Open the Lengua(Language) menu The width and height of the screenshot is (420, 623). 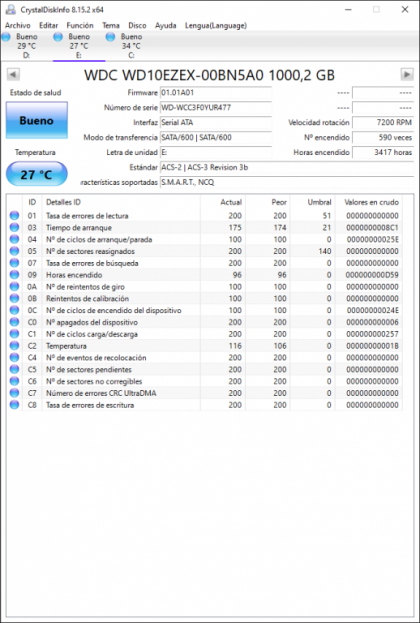pos(216,25)
